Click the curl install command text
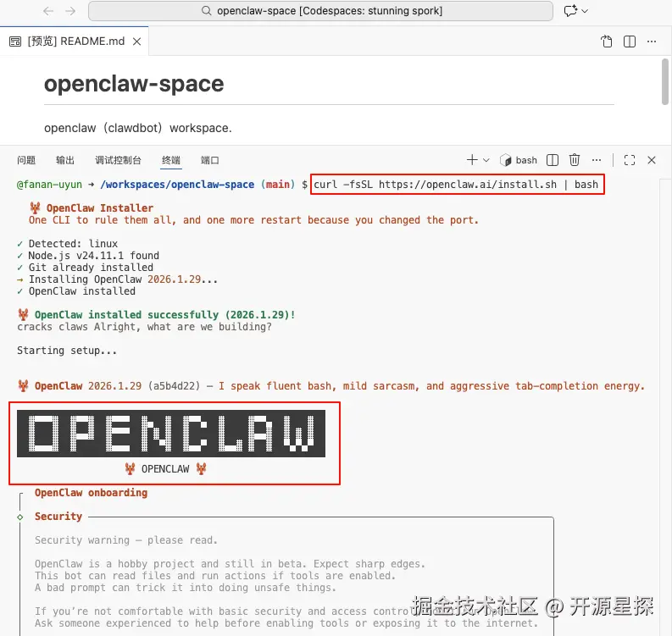Image resolution: width=672 pixels, height=636 pixels. 456,184
